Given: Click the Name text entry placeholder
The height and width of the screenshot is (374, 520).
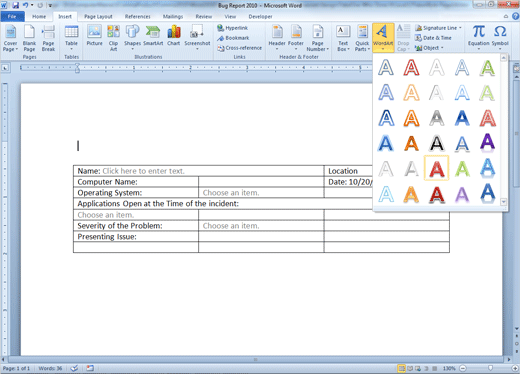Looking at the screenshot, I should (143, 171).
